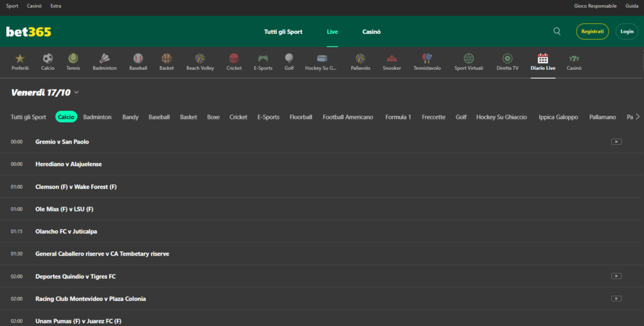This screenshot has width=644, height=326.
Task: Open the Casinò tab in the header
Action: 371,31
